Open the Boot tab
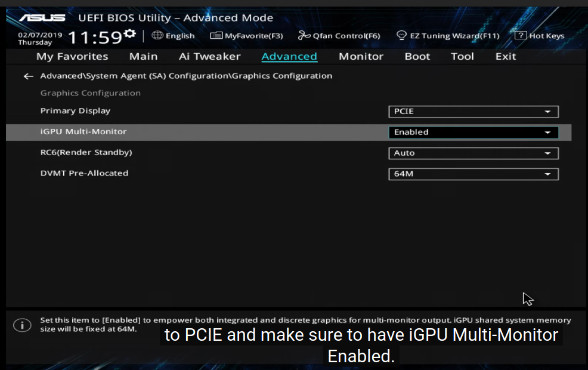The height and width of the screenshot is (370, 588). [417, 57]
